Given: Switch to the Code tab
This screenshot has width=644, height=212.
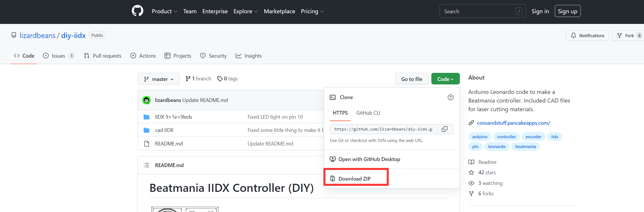Looking at the screenshot, I should point(24,56).
